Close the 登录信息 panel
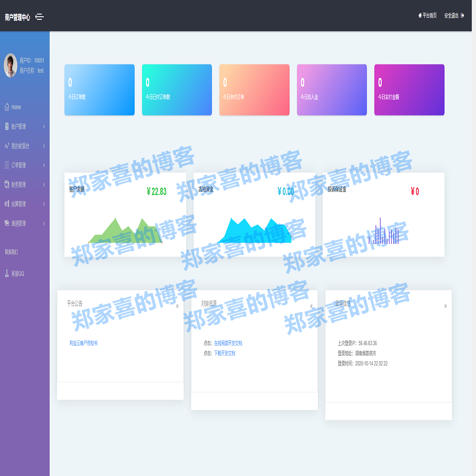This screenshot has width=476, height=476. 445,306
